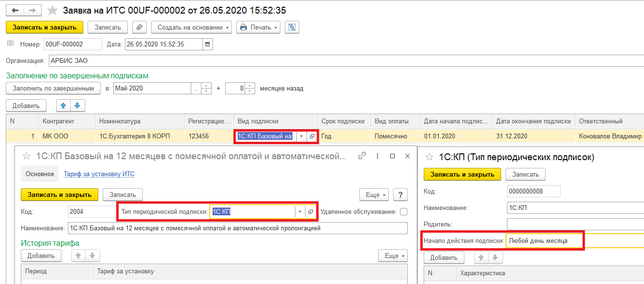Image resolution: width=644 pixels, height=284 pixels.
Task: Open the calendar picker in Дата field
Action: pyautogui.click(x=208, y=44)
